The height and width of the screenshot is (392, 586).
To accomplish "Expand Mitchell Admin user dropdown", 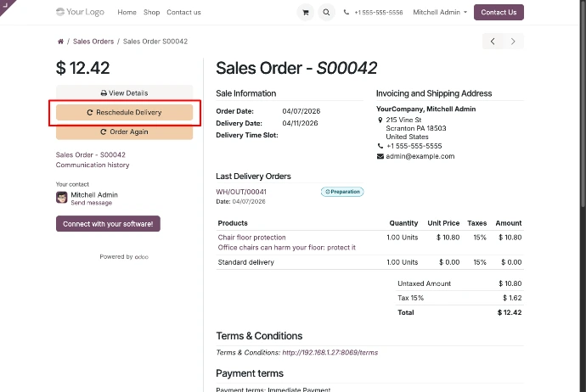I will pyautogui.click(x=439, y=13).
